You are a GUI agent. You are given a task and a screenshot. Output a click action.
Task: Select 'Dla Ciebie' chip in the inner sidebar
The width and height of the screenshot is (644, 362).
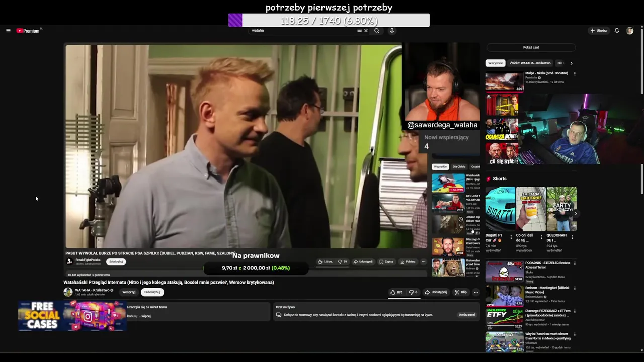[459, 167]
